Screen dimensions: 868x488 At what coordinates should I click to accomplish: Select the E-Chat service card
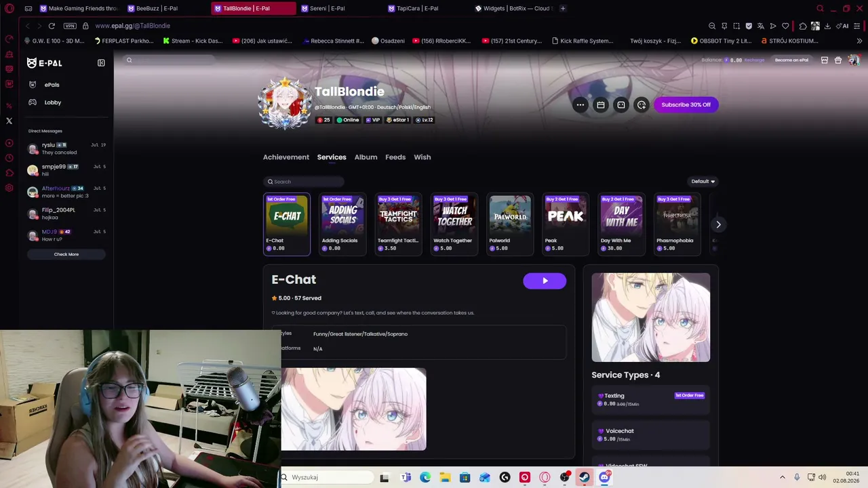(287, 224)
